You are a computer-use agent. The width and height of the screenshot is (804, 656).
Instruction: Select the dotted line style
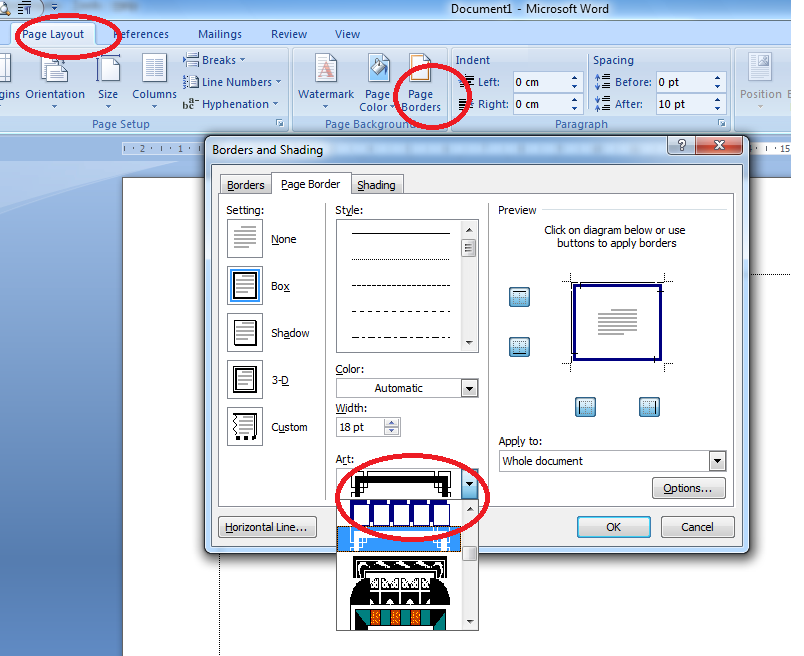(x=400, y=260)
